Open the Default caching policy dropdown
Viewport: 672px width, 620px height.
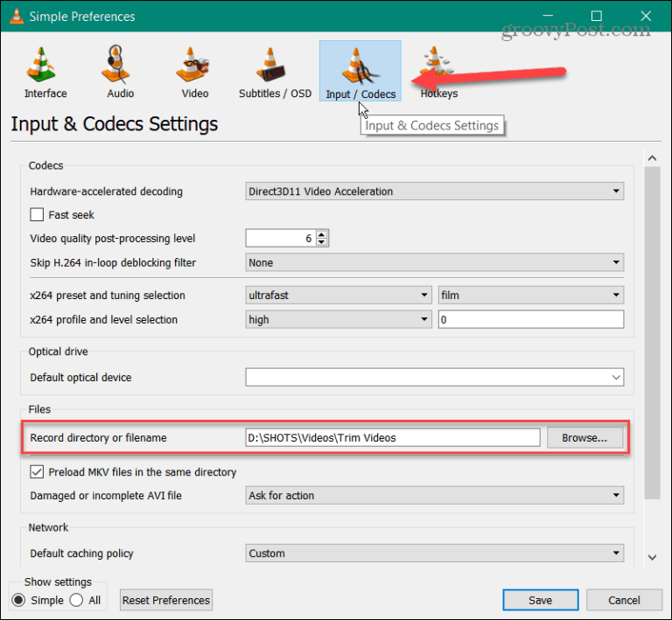[x=434, y=554]
